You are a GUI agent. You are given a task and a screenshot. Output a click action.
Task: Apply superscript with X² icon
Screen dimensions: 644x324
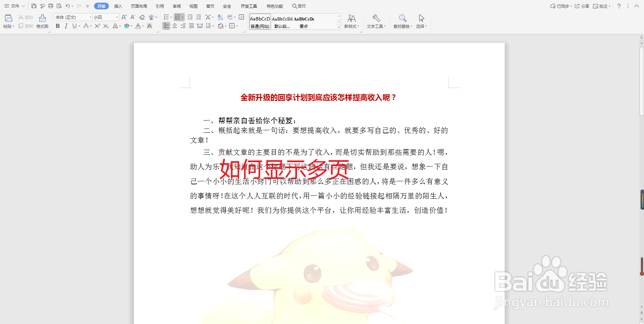point(97,26)
